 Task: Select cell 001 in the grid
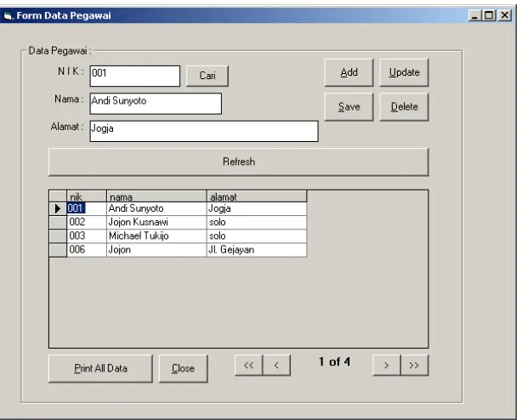point(87,208)
